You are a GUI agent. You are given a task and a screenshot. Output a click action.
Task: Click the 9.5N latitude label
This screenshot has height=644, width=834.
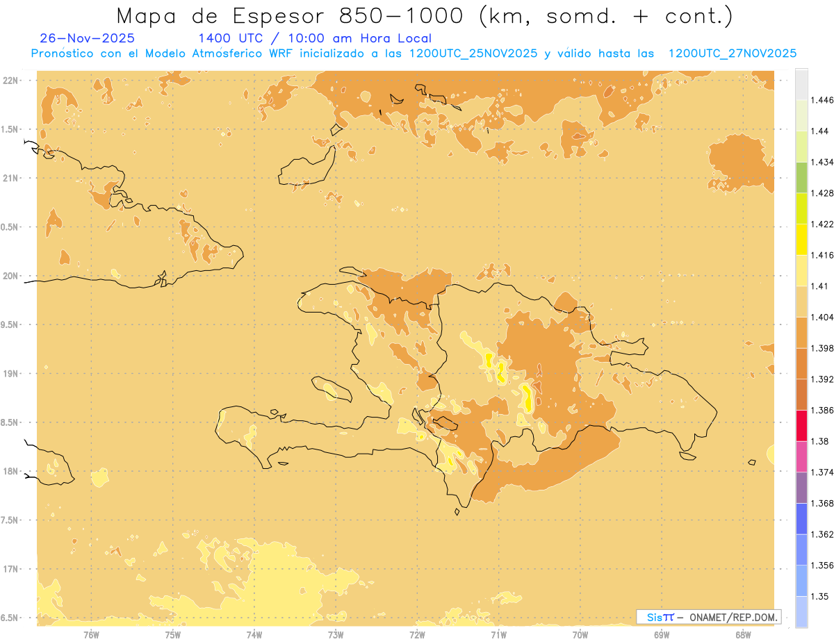10,325
